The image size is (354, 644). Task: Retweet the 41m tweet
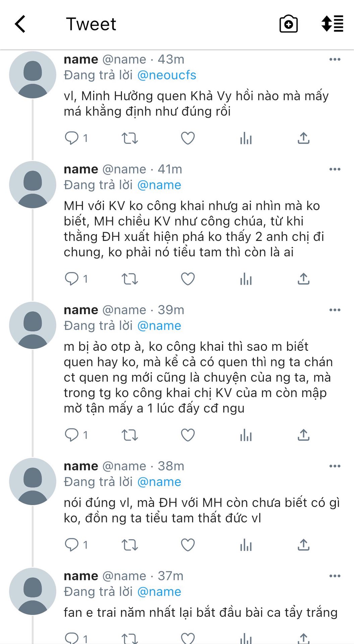[130, 279]
